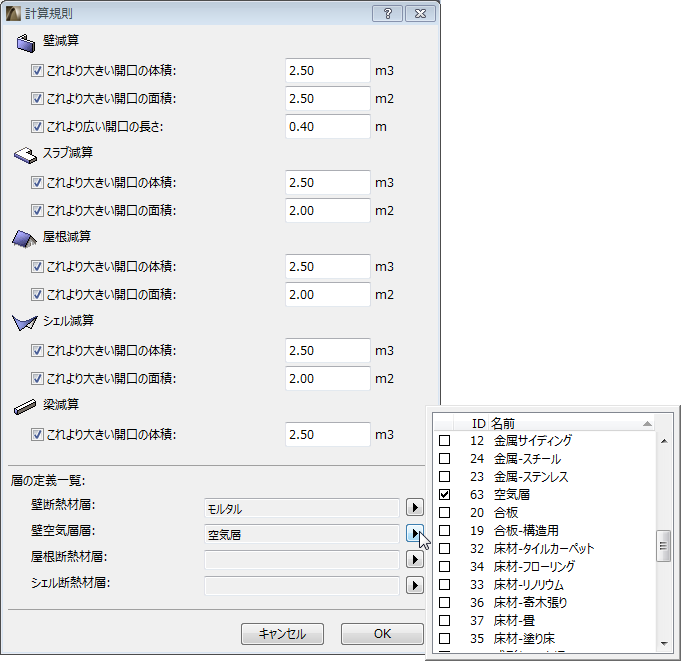Select the 床材-畳 row name text
681x661 pixels.
(x=514, y=621)
